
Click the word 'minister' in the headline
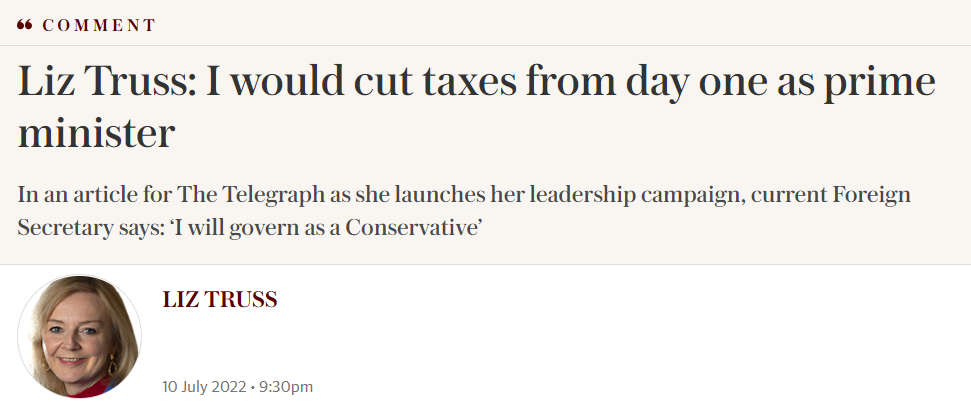96,134
